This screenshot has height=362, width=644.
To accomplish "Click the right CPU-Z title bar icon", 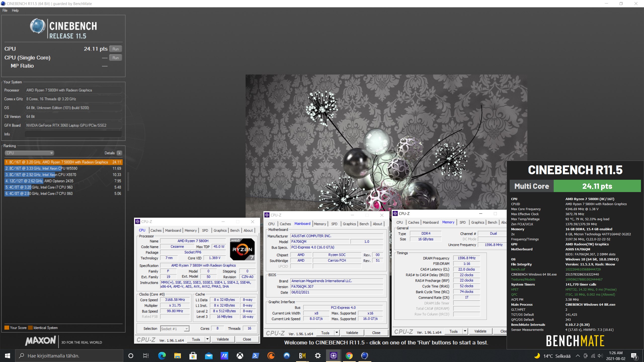I will click(395, 213).
